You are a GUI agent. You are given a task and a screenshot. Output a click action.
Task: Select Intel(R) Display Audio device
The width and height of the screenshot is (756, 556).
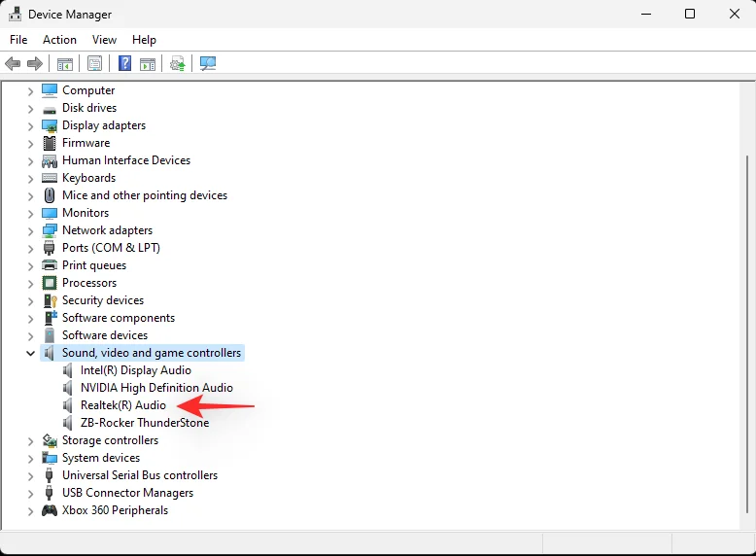pos(135,370)
